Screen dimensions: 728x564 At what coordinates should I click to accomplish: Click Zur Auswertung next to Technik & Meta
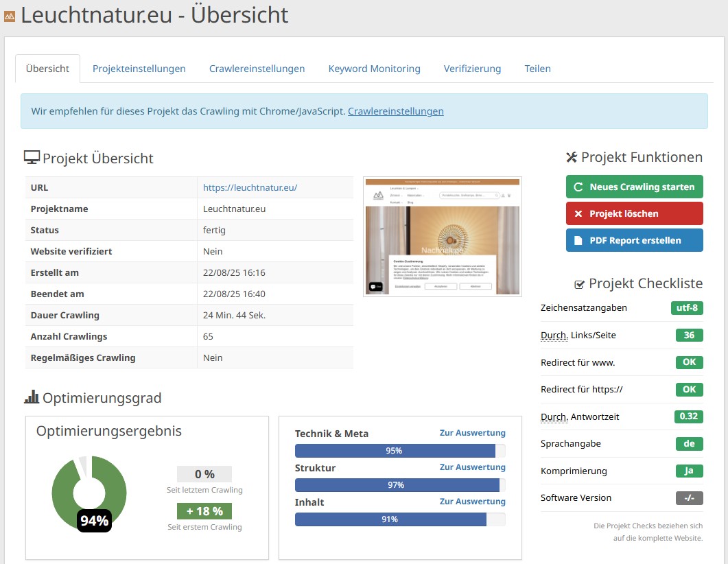point(472,432)
